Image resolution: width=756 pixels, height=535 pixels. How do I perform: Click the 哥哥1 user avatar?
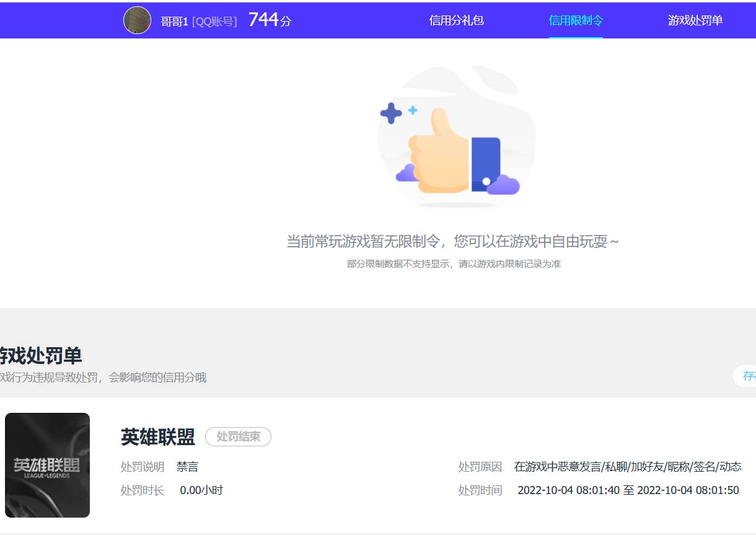click(137, 19)
